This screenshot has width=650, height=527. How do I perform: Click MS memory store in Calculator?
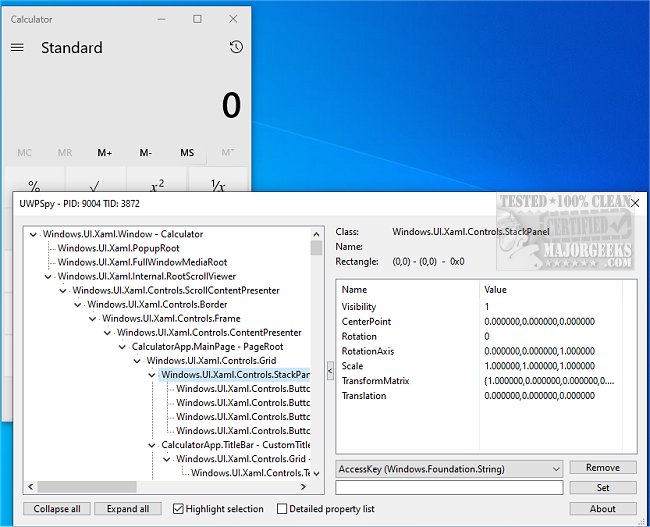click(x=187, y=153)
